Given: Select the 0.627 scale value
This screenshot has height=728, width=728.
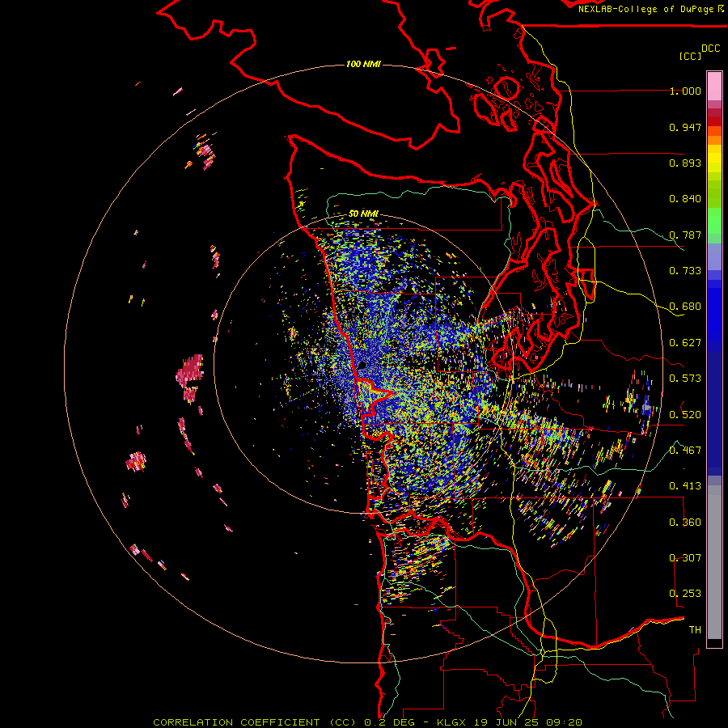Looking at the screenshot, I should (685, 343).
